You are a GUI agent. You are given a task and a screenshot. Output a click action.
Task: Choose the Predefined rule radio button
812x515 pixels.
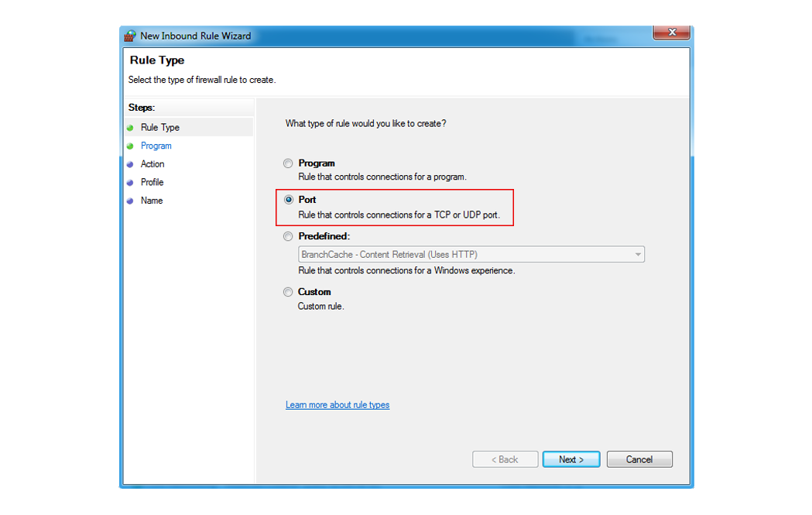pyautogui.click(x=288, y=237)
